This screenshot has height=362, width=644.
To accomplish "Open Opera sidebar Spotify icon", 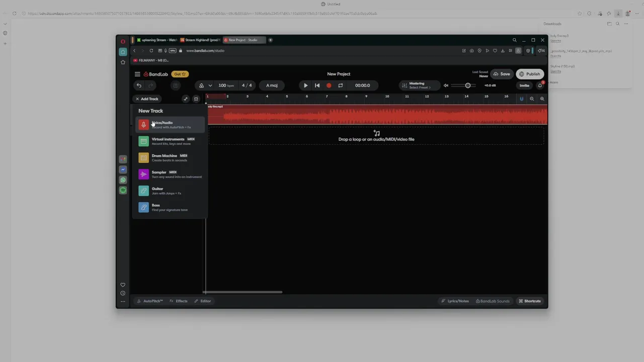I will coord(123,191).
